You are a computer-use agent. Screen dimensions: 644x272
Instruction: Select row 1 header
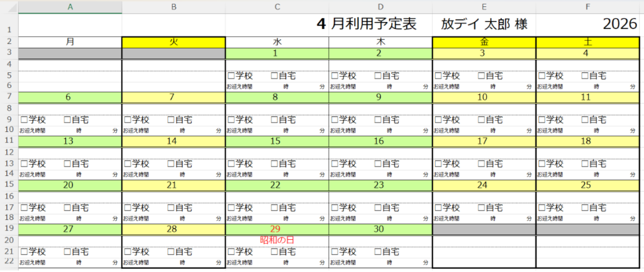coord(9,25)
